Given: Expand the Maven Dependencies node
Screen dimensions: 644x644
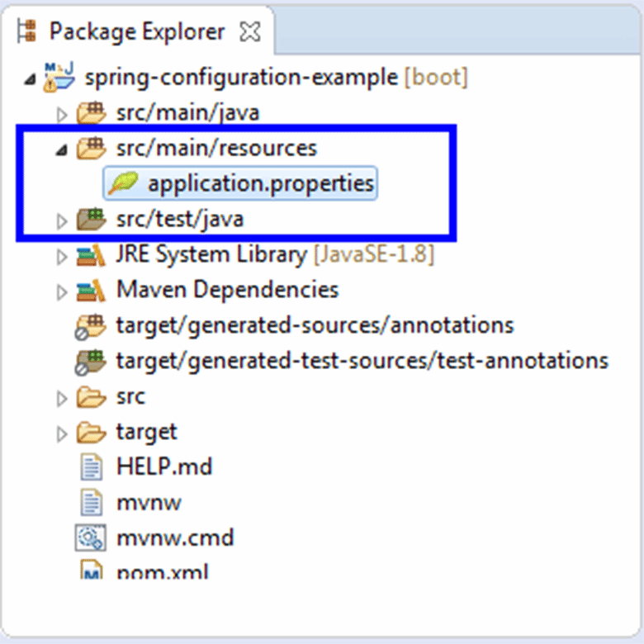Looking at the screenshot, I should [62, 292].
